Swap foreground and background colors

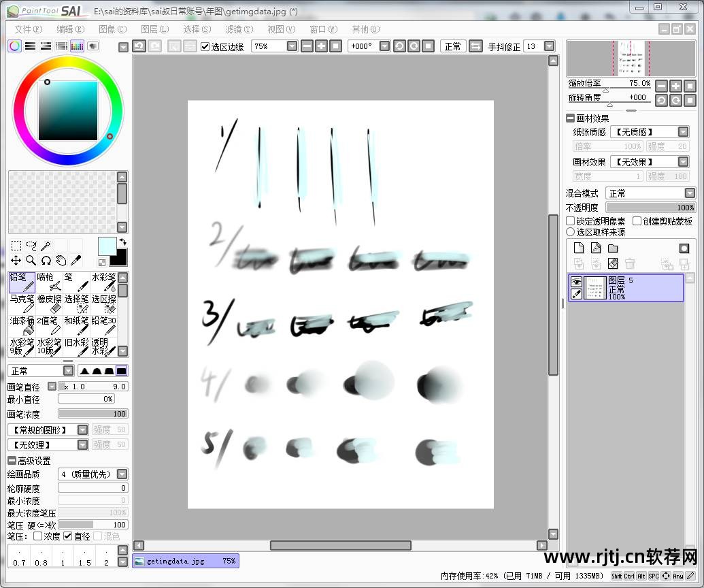(122, 242)
